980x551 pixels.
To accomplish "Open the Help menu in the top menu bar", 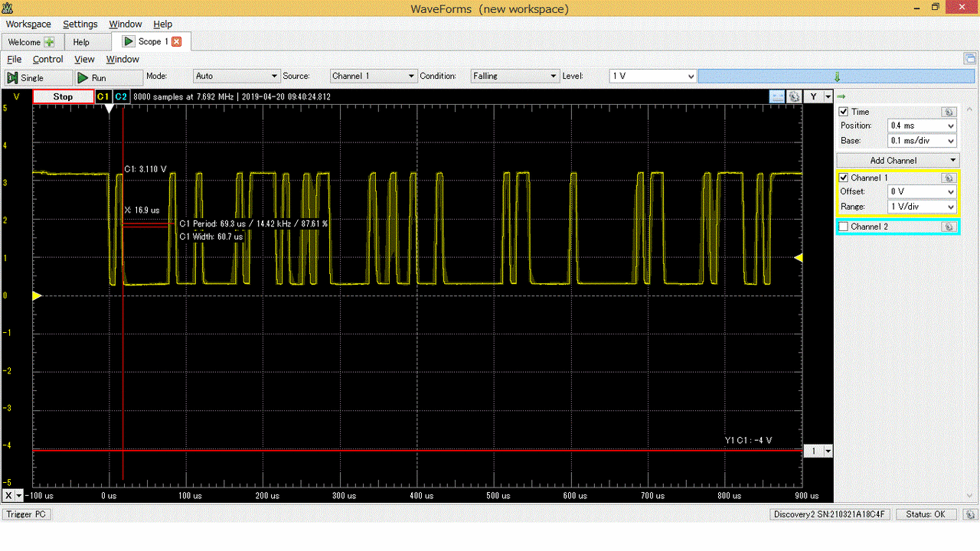I will click(163, 24).
